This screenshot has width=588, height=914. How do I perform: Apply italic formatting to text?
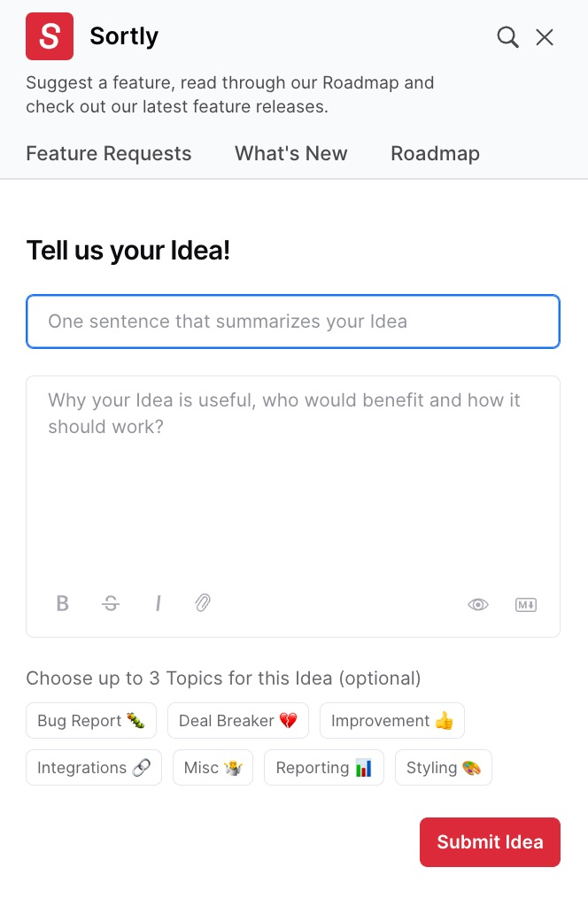pyautogui.click(x=159, y=604)
